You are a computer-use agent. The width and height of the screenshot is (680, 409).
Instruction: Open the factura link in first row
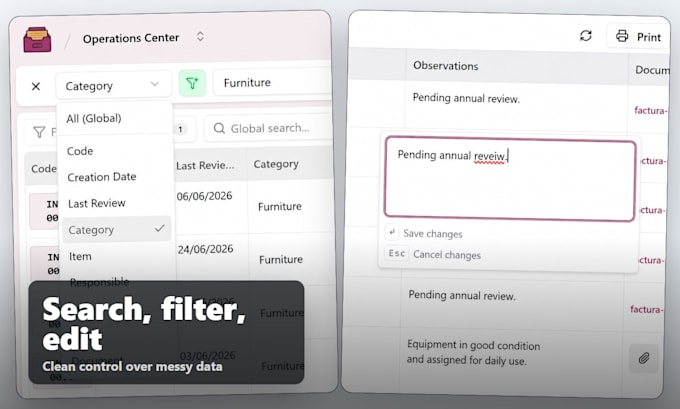click(x=651, y=111)
